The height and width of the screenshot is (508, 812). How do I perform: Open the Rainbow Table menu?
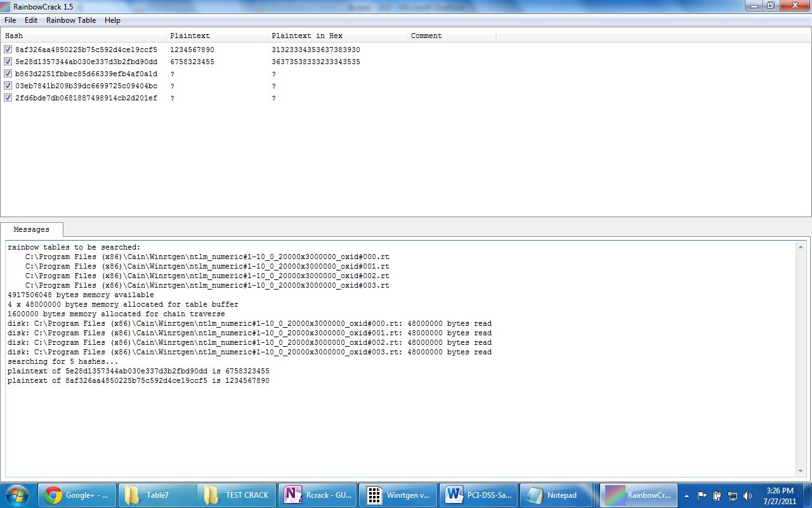click(71, 20)
